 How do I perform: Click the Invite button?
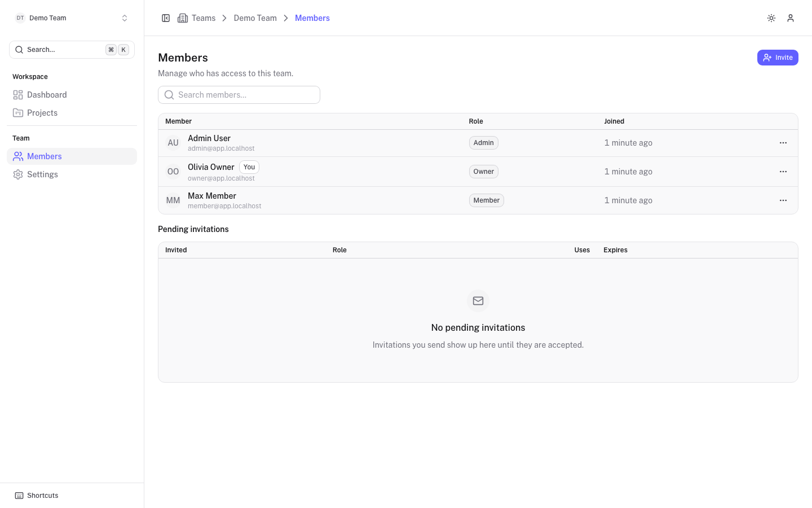[x=778, y=58]
